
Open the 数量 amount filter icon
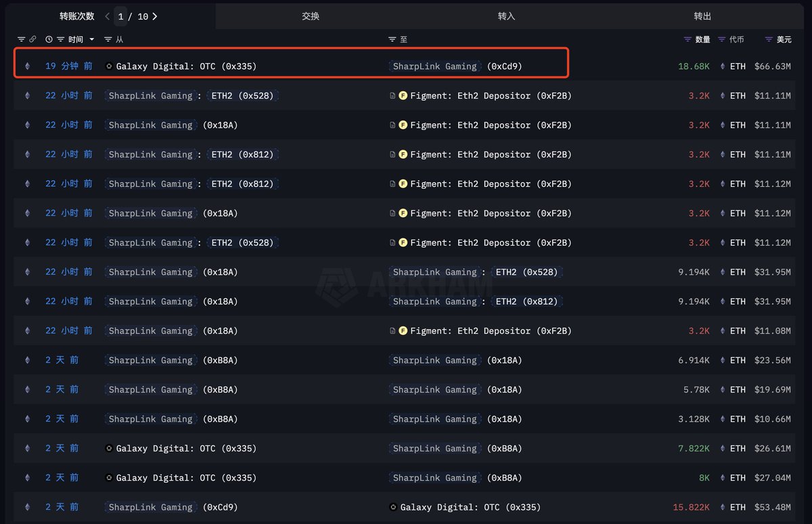(x=688, y=40)
